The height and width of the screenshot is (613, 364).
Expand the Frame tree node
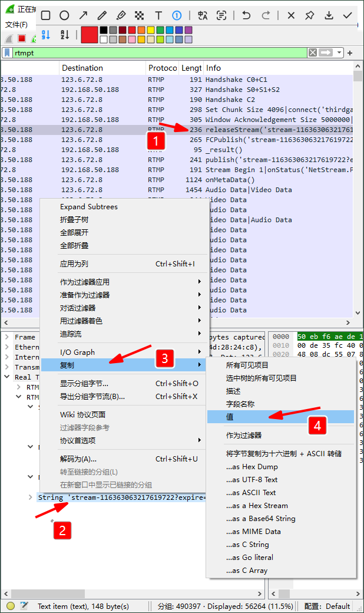coord(6,337)
